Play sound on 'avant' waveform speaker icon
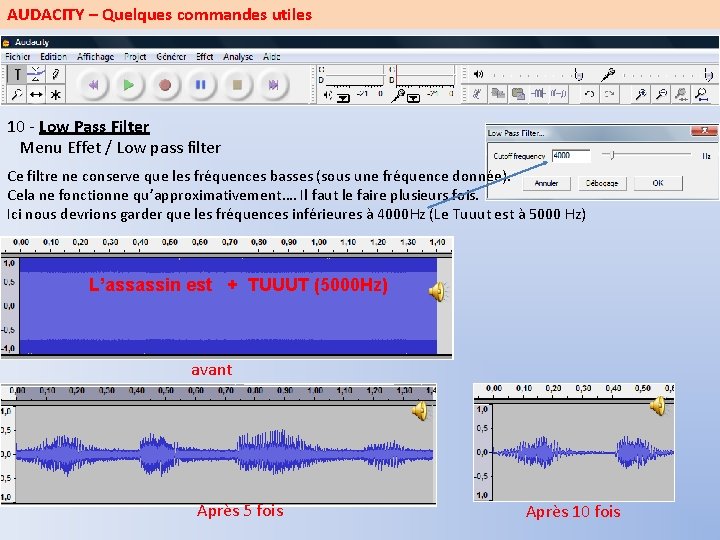 click(438, 292)
